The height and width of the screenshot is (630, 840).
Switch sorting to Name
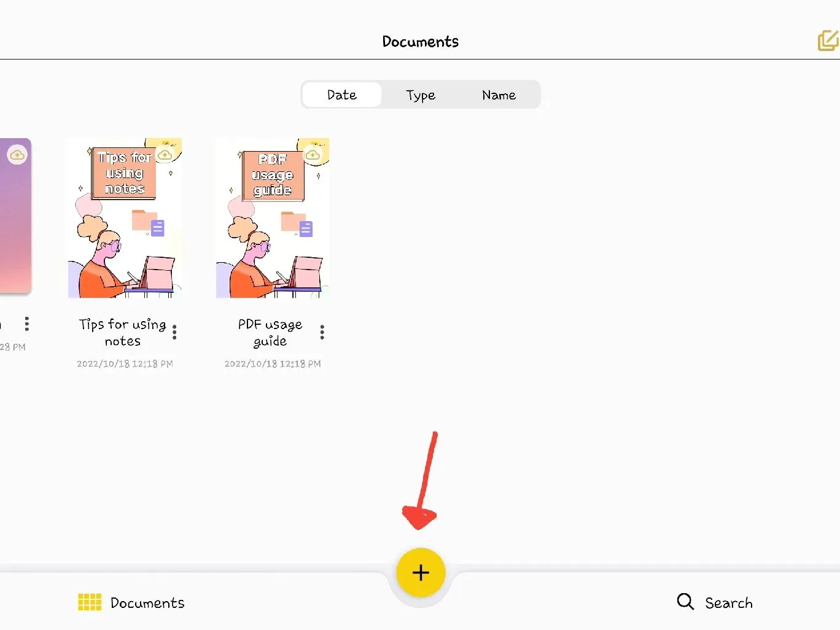(x=499, y=95)
